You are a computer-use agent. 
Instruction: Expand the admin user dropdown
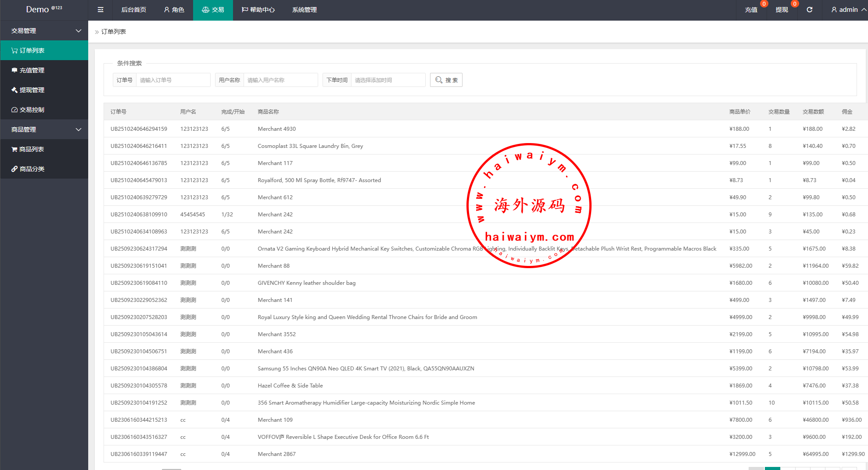pos(848,10)
